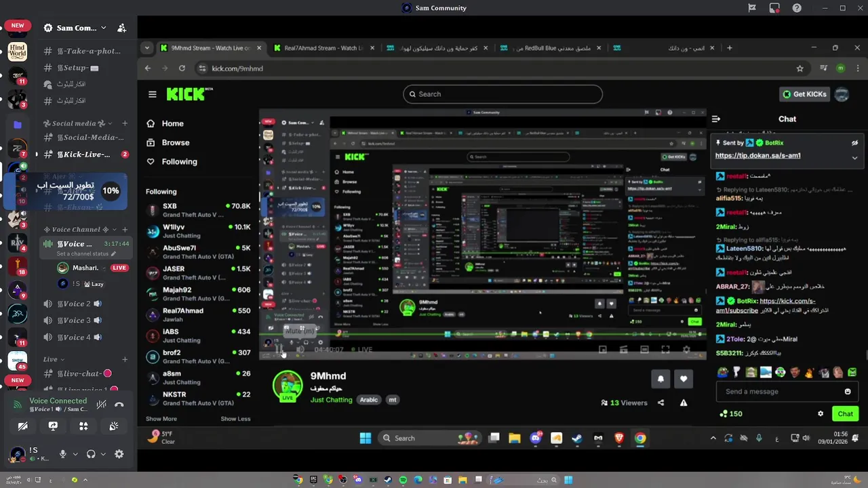Hide the pinned BotRix message icon
The height and width of the screenshot is (488, 868).
[x=854, y=143]
